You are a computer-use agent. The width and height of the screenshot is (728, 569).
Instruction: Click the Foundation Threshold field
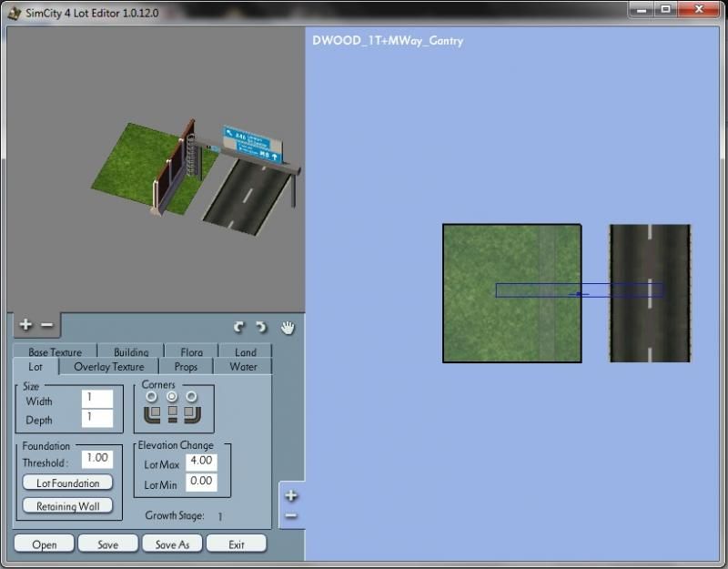(97, 459)
